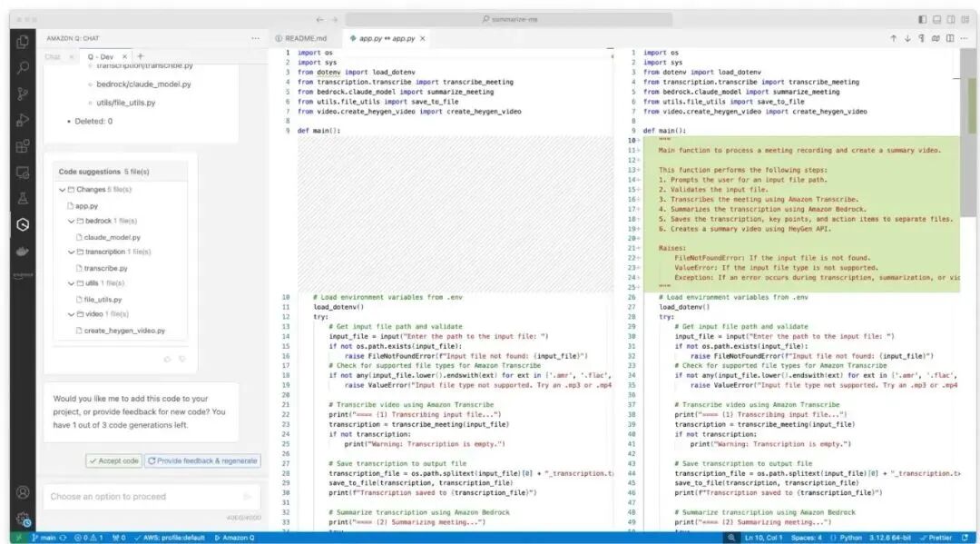The image size is (980, 544).
Task: Go to previous change arrow
Action: click(x=893, y=38)
